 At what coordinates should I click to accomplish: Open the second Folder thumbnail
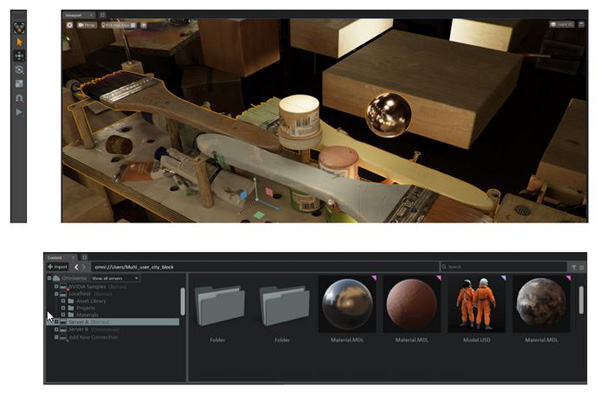pos(284,305)
